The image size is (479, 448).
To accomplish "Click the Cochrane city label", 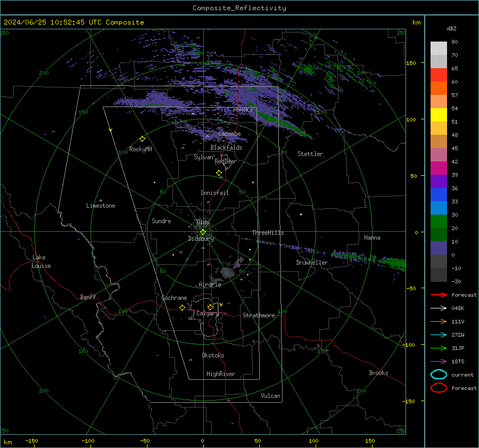I will click(174, 298).
